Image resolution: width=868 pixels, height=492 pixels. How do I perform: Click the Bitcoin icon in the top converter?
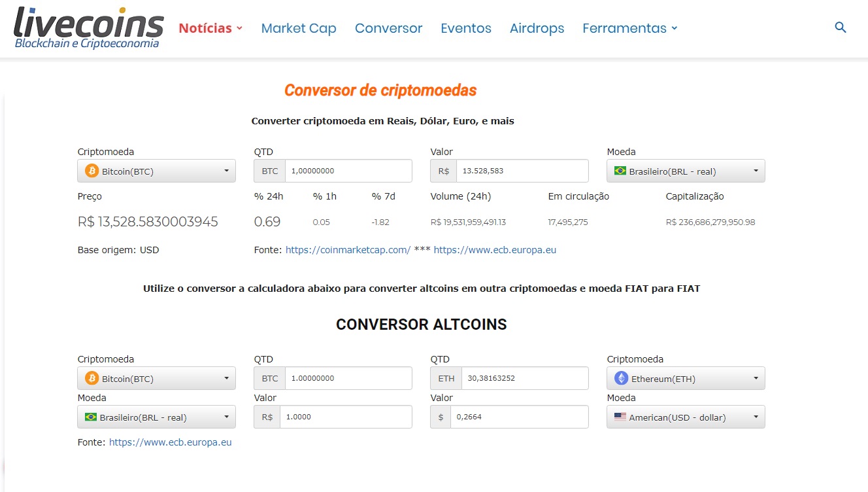click(x=92, y=171)
